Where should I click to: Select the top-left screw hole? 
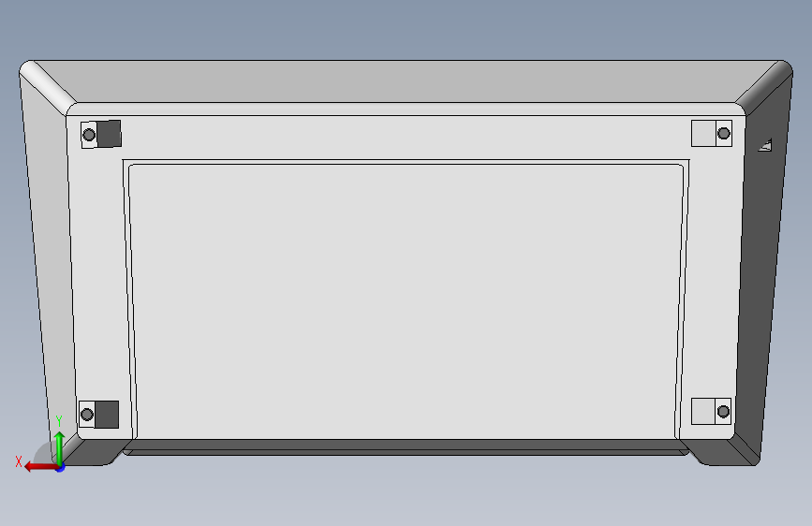pos(89,135)
